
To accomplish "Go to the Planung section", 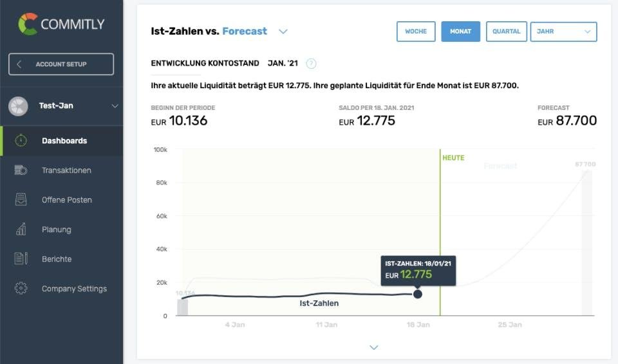I will pos(57,230).
